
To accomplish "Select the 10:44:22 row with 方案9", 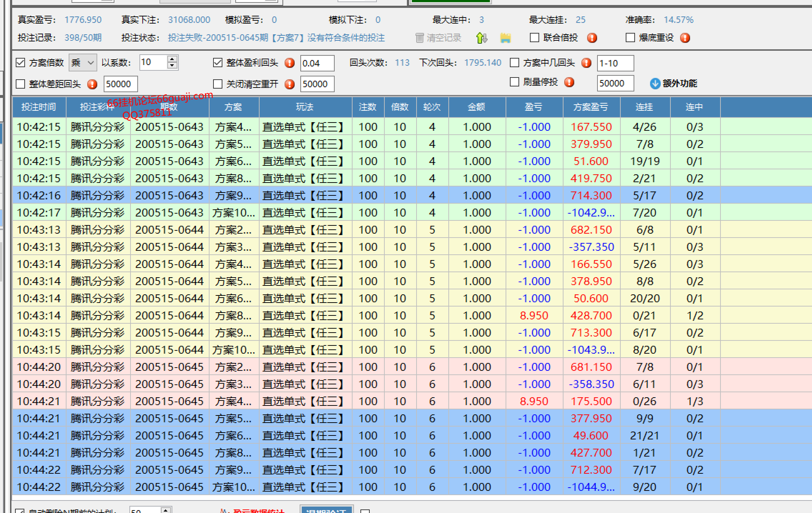I will click(x=412, y=470).
